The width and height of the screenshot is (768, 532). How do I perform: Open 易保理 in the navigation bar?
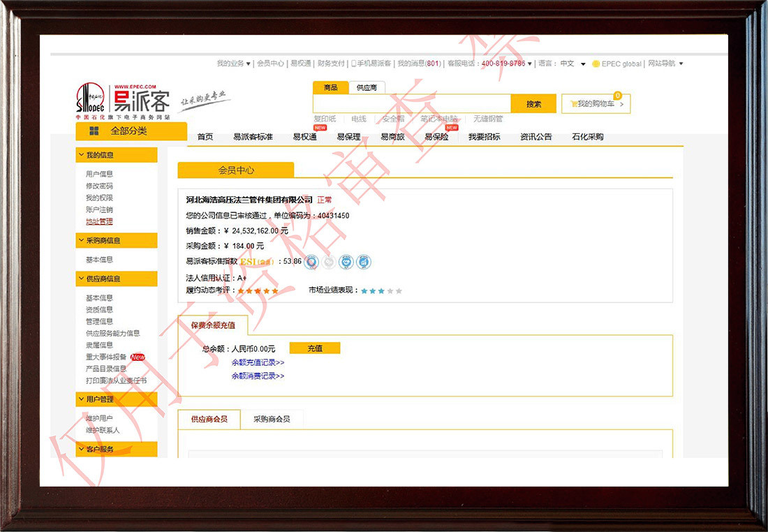tap(348, 137)
